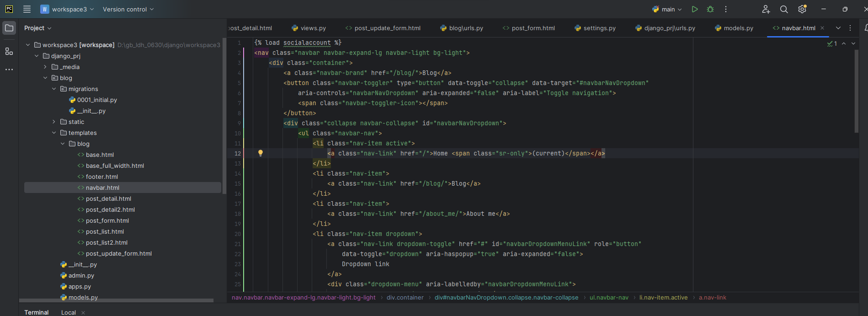Switch to blog\urls.py tab

point(462,28)
